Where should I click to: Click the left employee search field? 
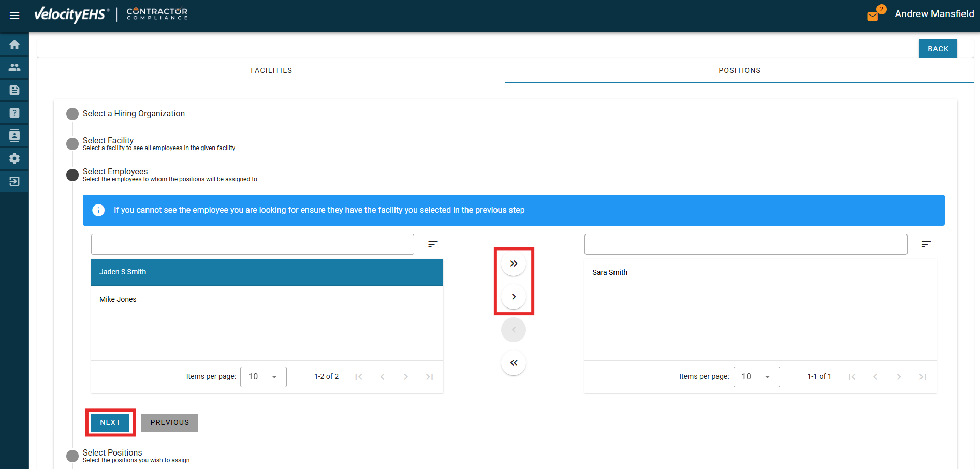coord(252,244)
